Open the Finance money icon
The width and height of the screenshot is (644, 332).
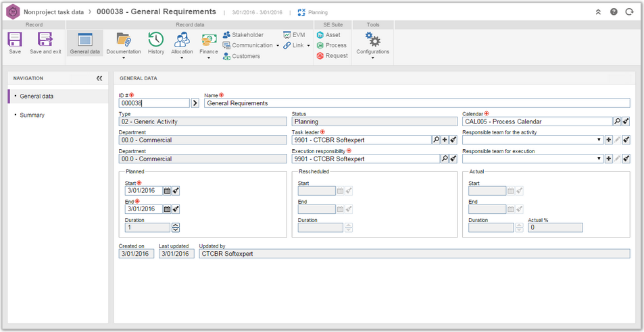click(x=209, y=40)
